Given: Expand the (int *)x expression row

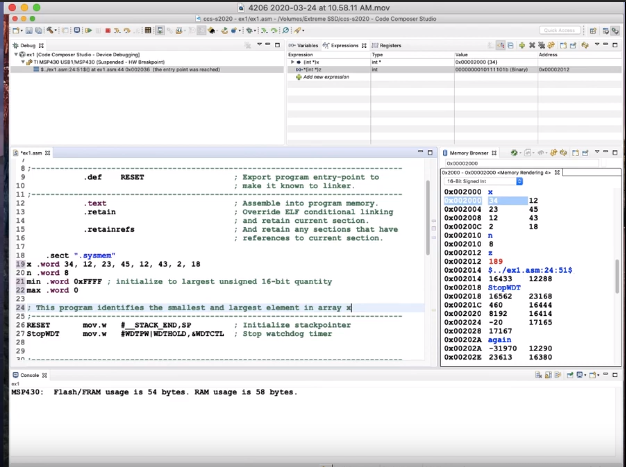Looking at the screenshot, I should pyautogui.click(x=292, y=62).
